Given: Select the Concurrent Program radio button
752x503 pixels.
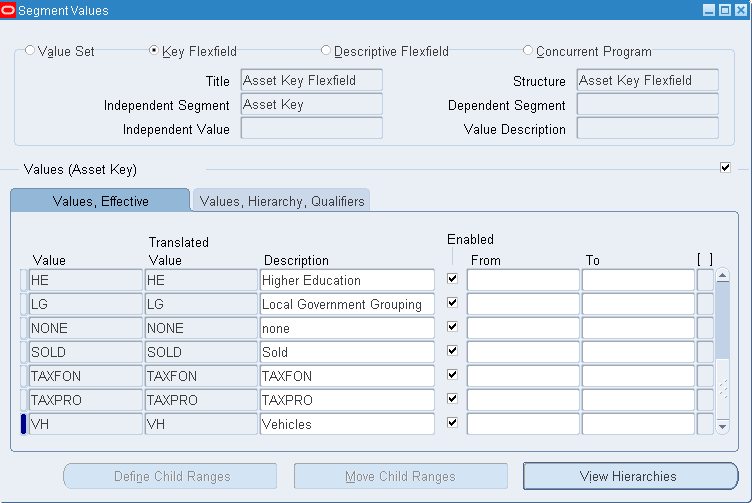Looking at the screenshot, I should point(528,51).
